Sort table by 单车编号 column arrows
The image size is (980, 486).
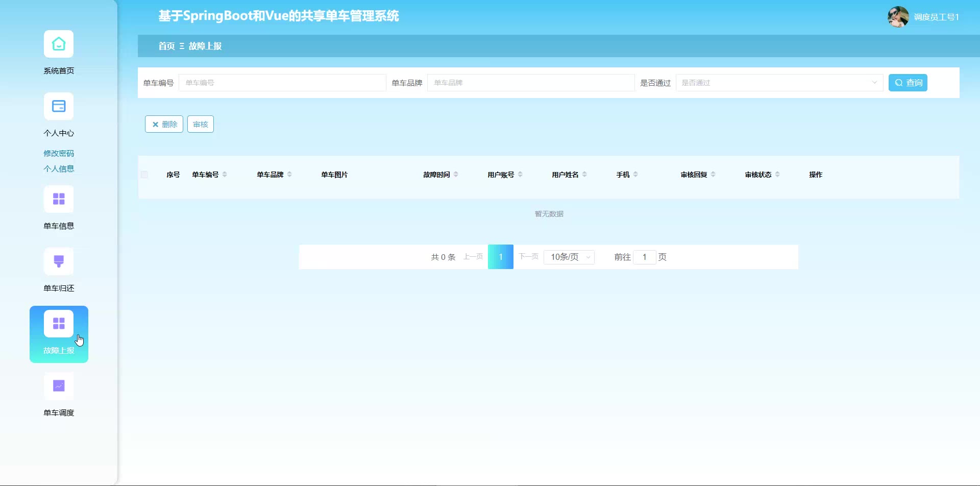225,175
